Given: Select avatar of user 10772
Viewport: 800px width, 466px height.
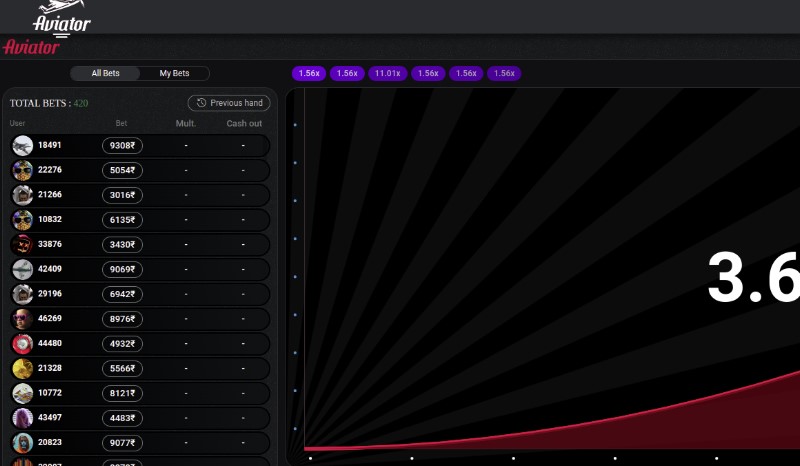Looking at the screenshot, I should 22,393.
